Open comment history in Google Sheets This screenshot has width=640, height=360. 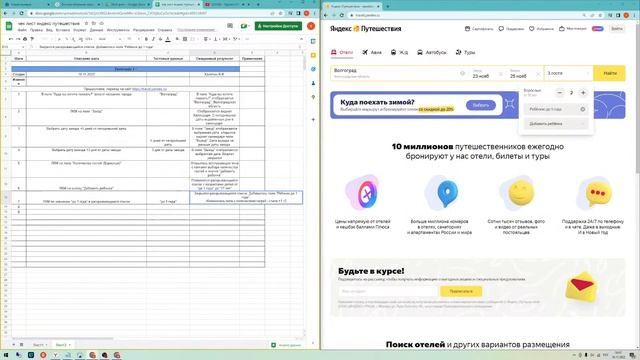click(230, 26)
